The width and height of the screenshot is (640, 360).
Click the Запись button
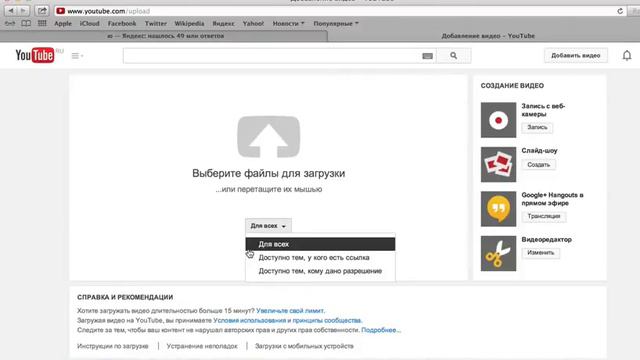coord(537,127)
